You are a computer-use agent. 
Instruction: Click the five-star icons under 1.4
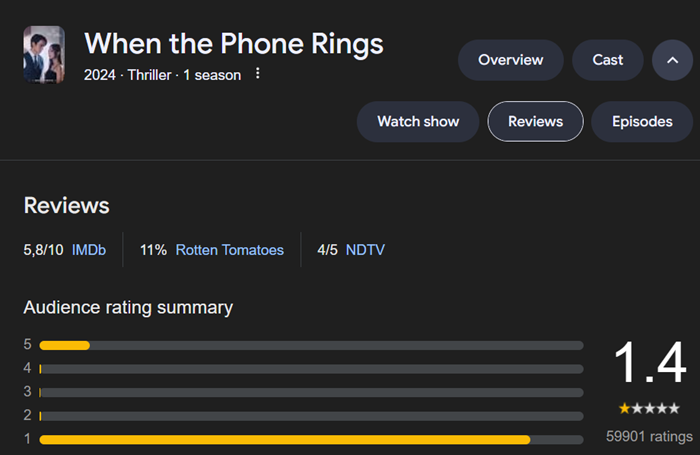[649, 408]
